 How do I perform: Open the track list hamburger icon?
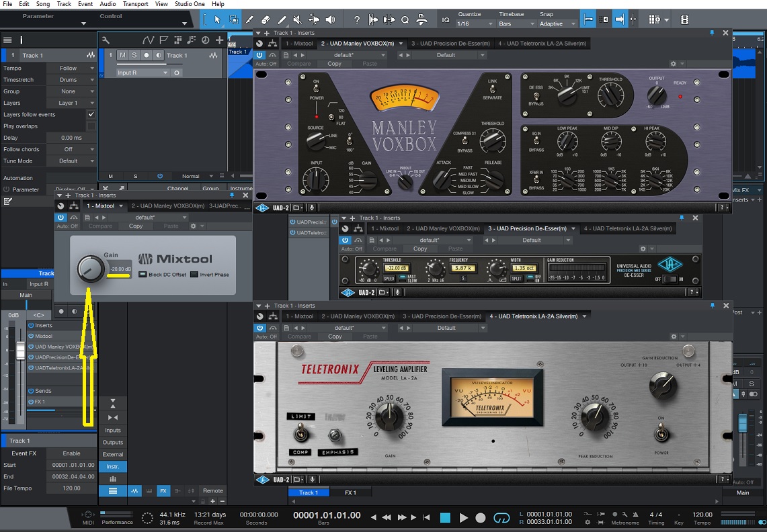(x=7, y=40)
